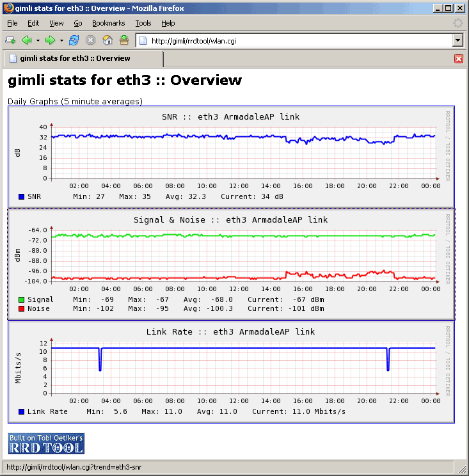The height and width of the screenshot is (476, 469).
Task: Click the blue SNR legend swatch
Action: click(21, 196)
